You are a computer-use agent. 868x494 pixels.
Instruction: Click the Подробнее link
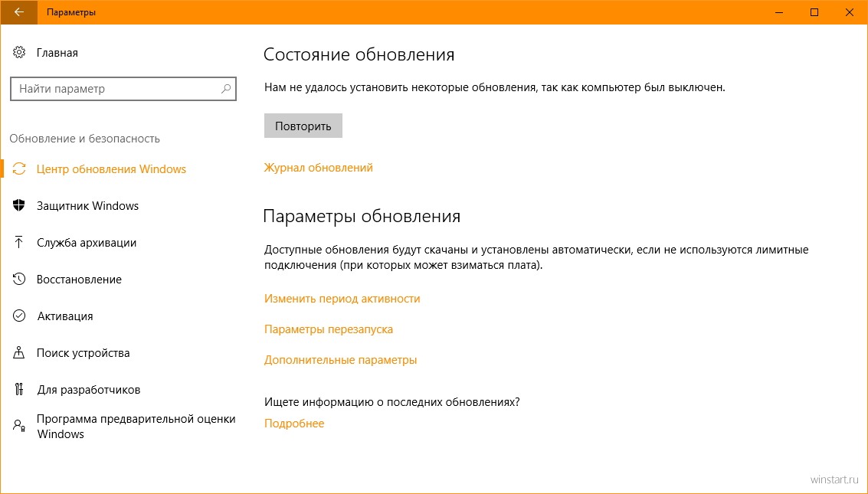point(294,424)
